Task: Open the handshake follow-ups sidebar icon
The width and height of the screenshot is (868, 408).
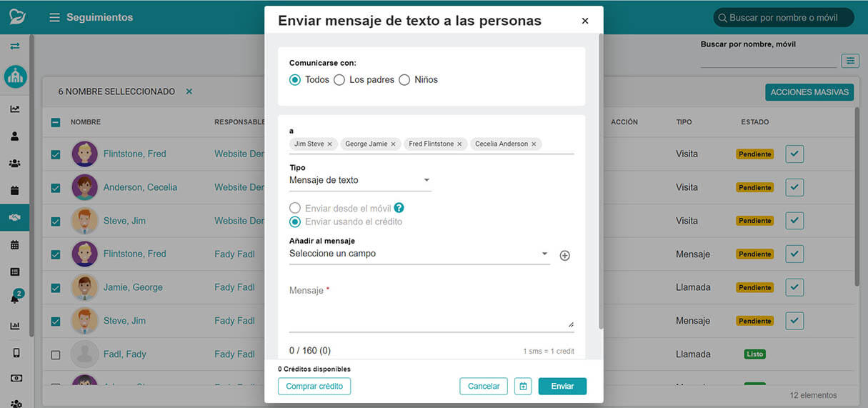Action: (x=15, y=217)
